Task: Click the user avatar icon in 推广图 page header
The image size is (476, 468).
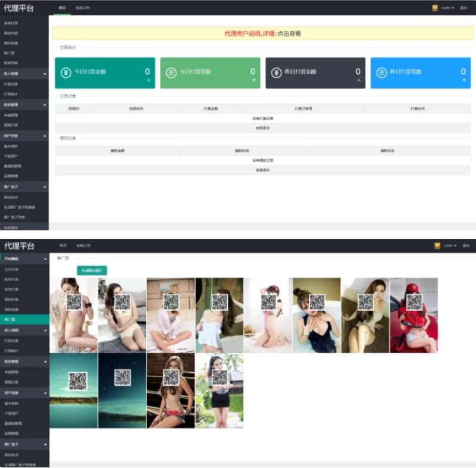Action: click(x=437, y=246)
